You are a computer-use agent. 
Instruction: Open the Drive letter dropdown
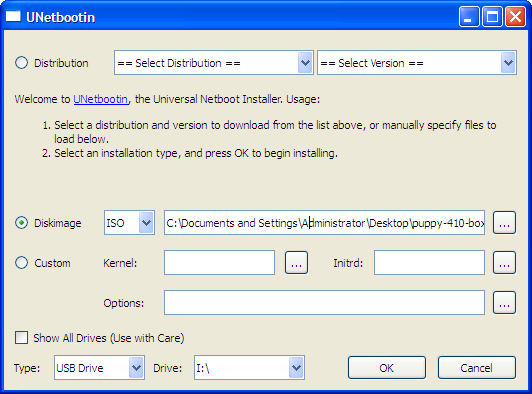point(249,368)
